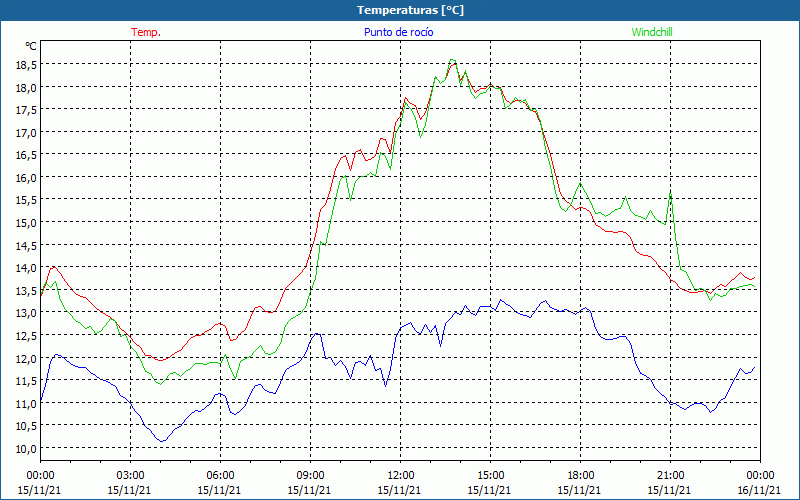Click the 17,5 y-axis value
800x500 pixels.
(x=28, y=110)
